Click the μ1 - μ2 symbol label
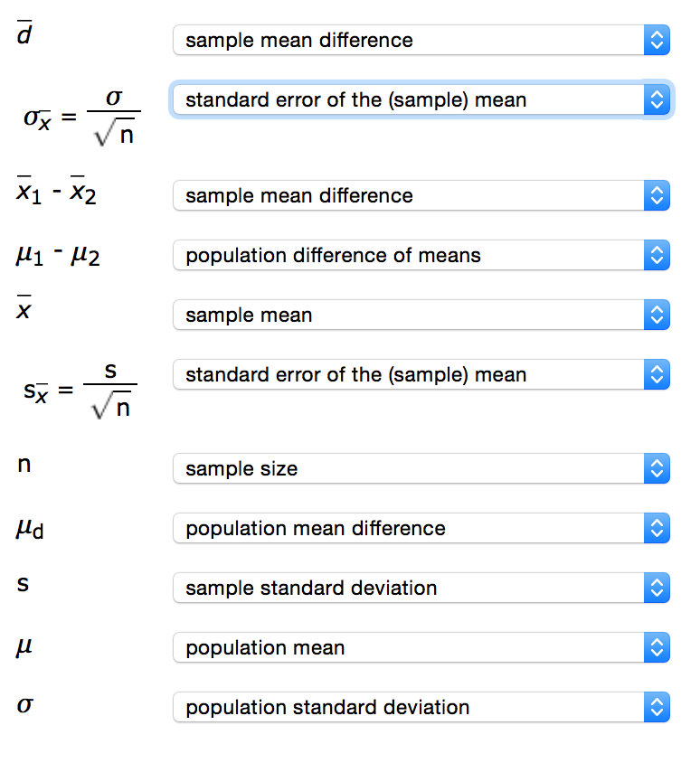 point(58,256)
